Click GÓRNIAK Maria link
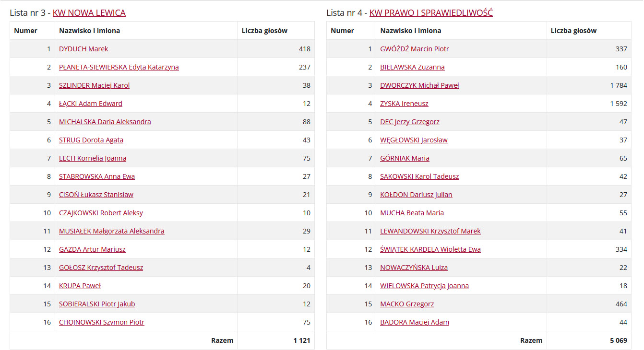 (x=405, y=158)
